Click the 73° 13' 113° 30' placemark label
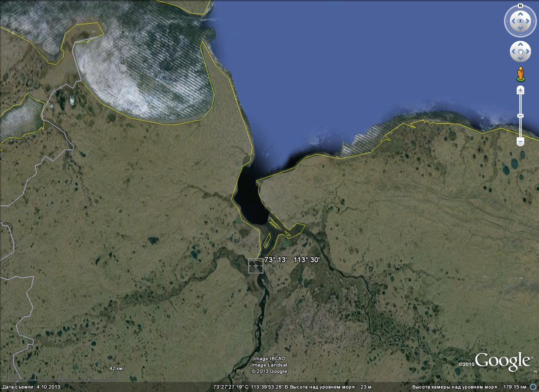This screenshot has width=539, height=392. (x=292, y=260)
